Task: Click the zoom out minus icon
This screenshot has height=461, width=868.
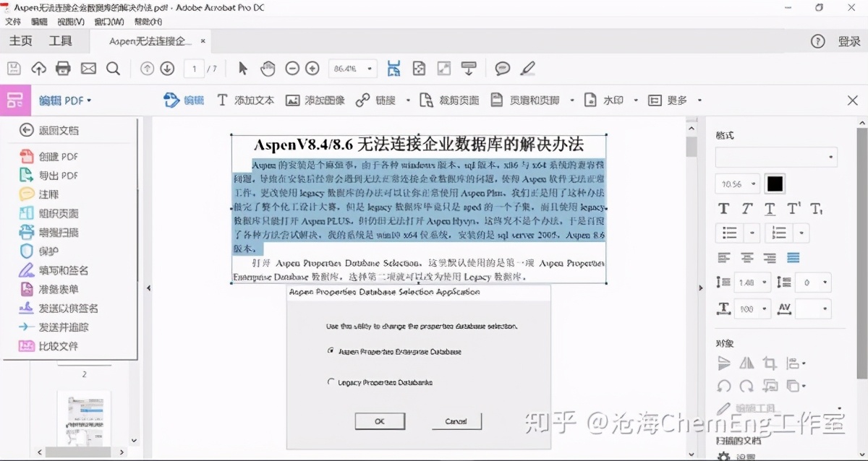Action: pyautogui.click(x=292, y=69)
